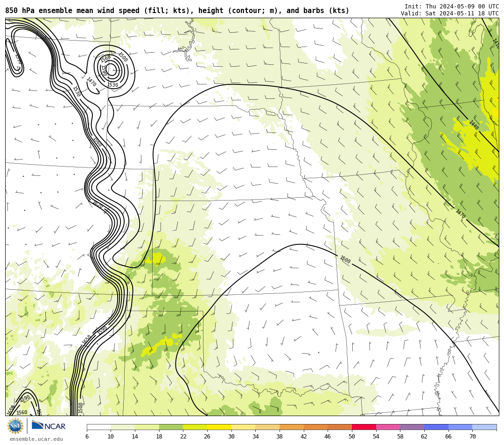Click the colorbar tick label 70

coord(472,436)
